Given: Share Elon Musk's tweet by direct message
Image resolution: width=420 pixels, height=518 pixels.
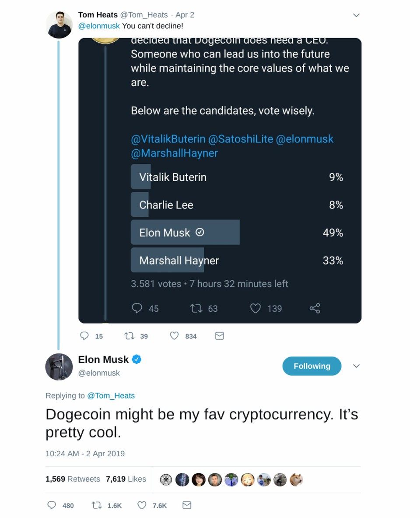Looking at the screenshot, I should 187,505.
